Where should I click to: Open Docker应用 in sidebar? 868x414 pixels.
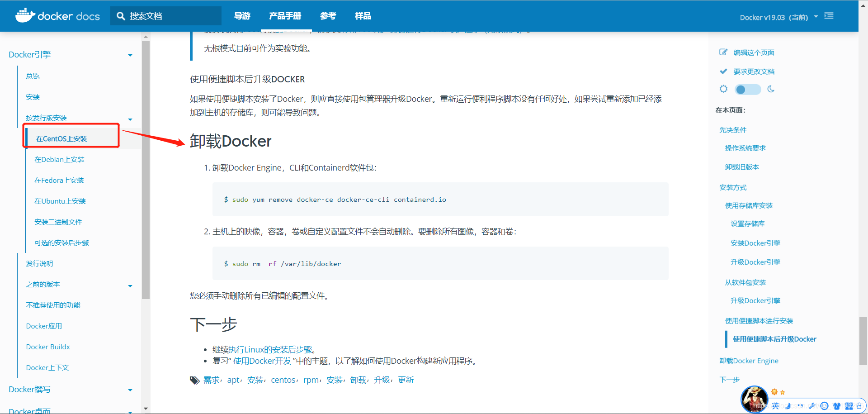(x=44, y=326)
